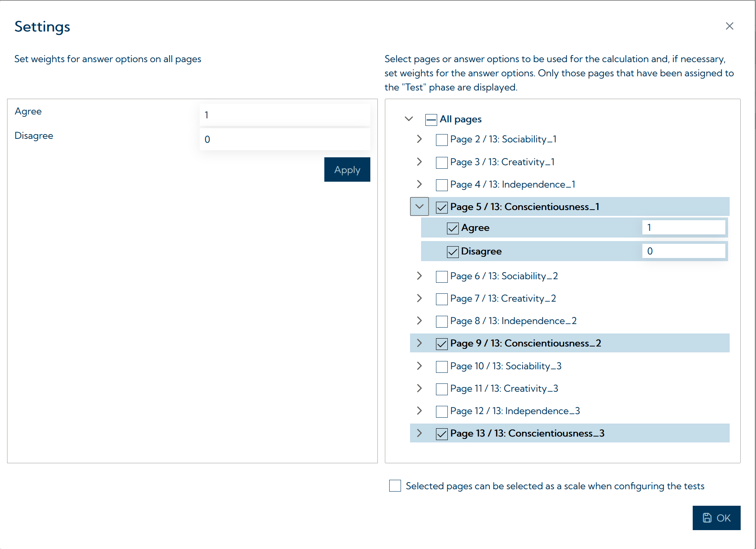
Task: Close the Settings dialog with X
Action: 729,26
